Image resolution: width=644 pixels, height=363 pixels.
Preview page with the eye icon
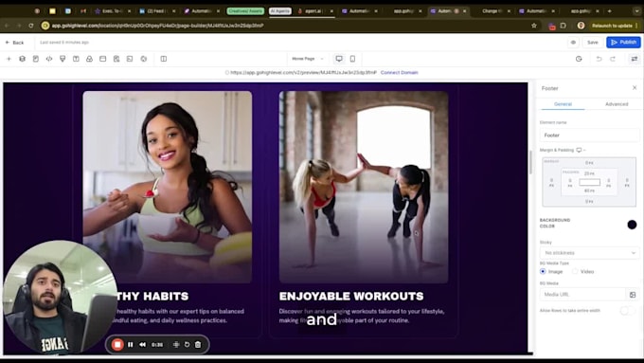click(573, 43)
